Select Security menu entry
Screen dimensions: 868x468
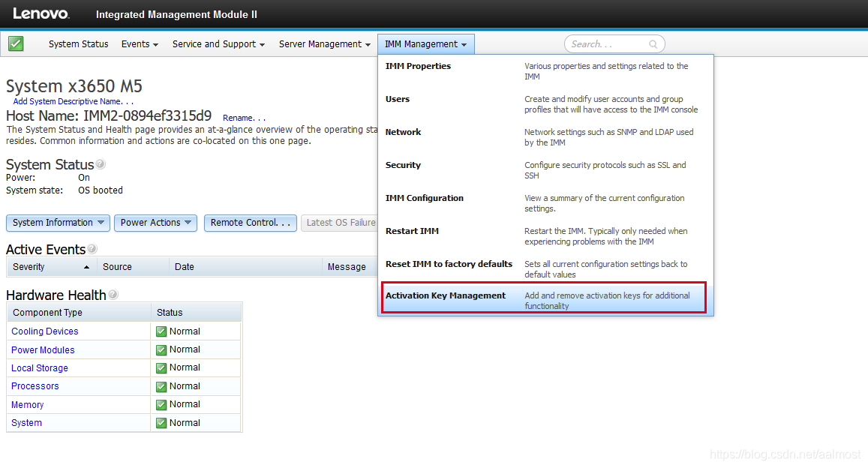pos(403,165)
